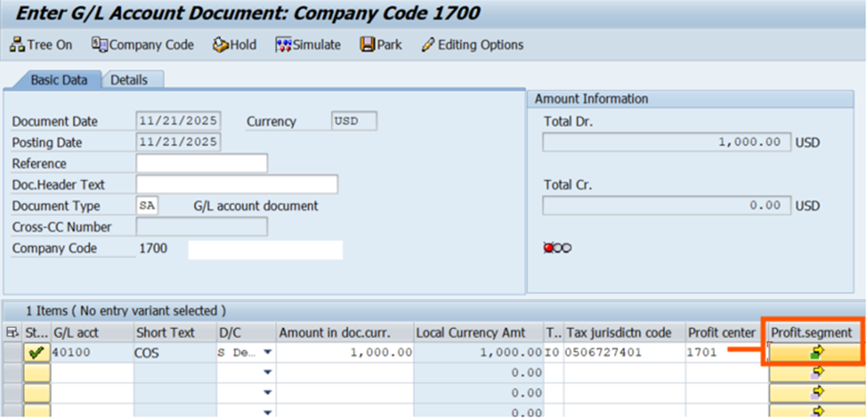
Task: Click the Profit segment button in row two
Action: click(816, 372)
